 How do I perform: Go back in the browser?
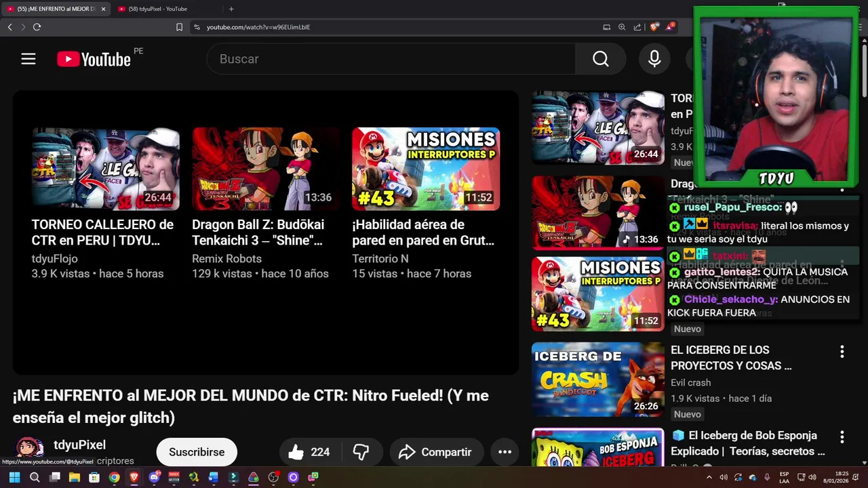pos(9,27)
